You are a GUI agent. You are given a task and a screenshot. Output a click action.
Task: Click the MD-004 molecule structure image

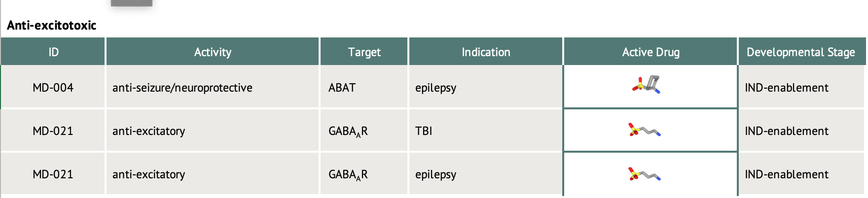coord(646,85)
